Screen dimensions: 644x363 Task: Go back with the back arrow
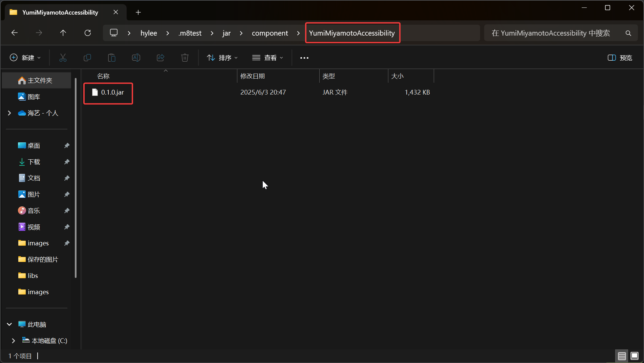point(14,33)
